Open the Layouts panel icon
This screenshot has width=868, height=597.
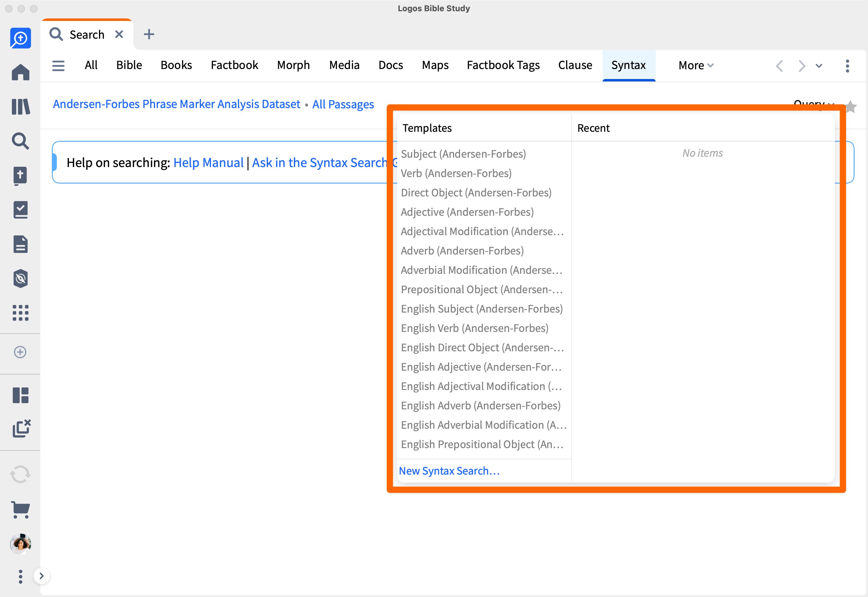click(x=21, y=395)
